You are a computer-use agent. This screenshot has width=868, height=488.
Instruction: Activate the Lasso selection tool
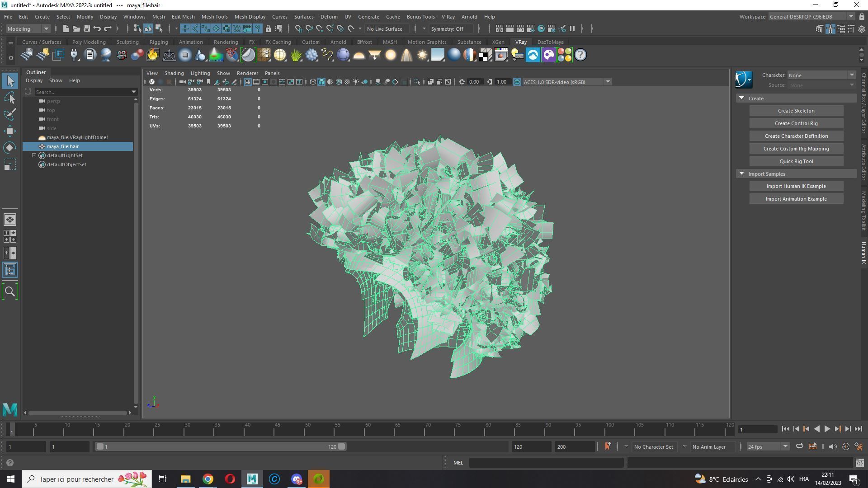tap(9, 98)
